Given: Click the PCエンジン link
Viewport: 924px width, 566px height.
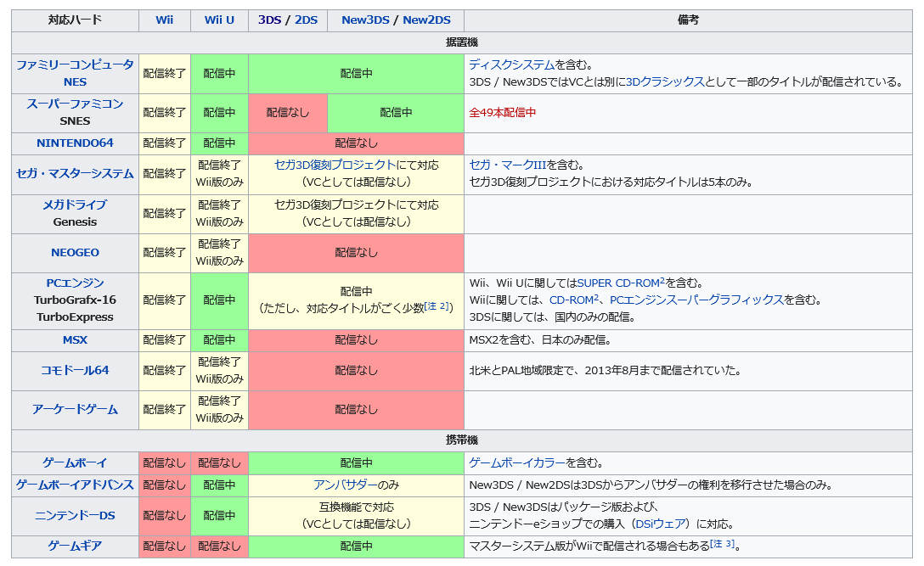Looking at the screenshot, I should point(75,283).
